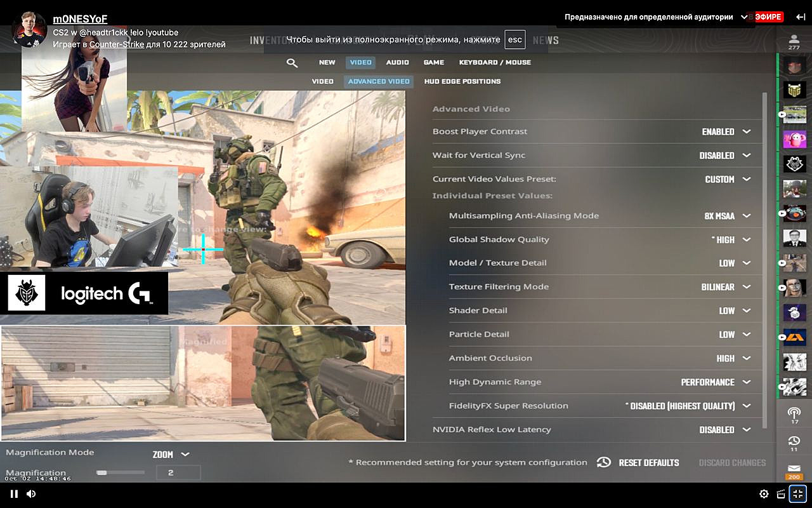Screen dimensions: 812x508
Task: Click the 'Advanced Video' section heading
Action: pos(471,109)
